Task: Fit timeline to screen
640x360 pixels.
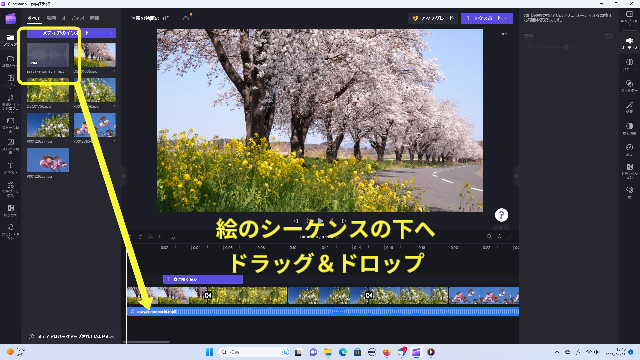Action: click(510, 236)
